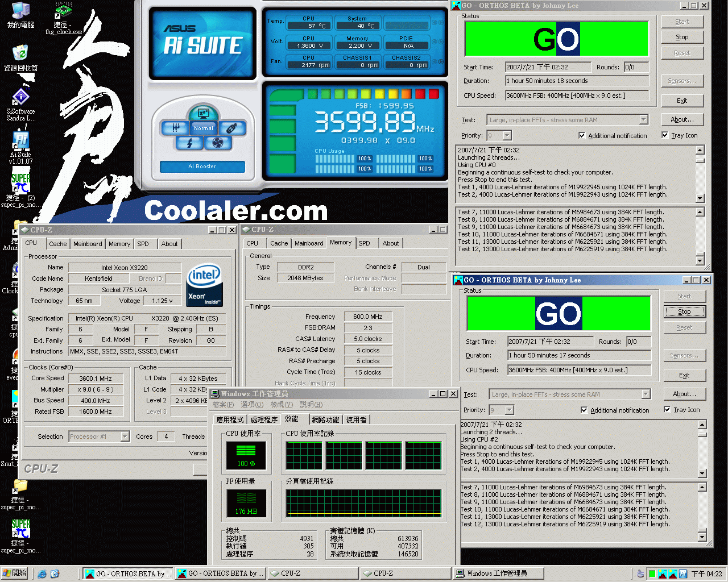Switch to 網路功能 tab in Task Manager

325,419
